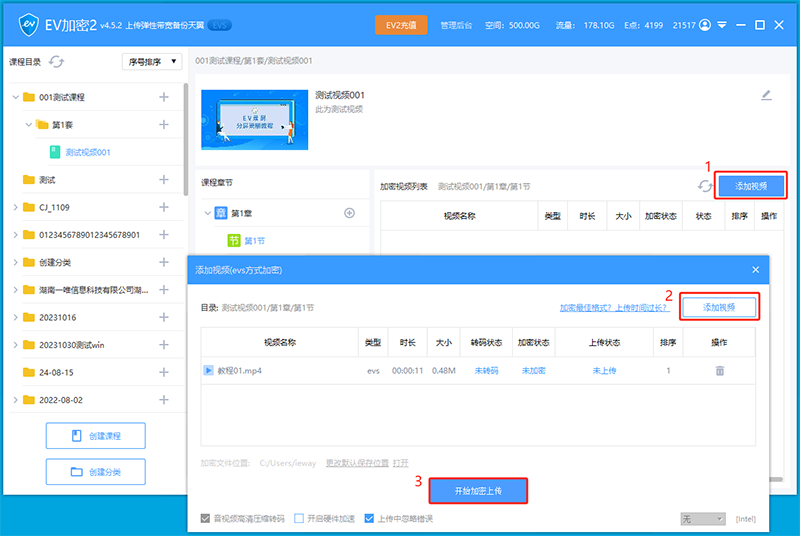The height and width of the screenshot is (536, 800).
Task: Open the 序号排序 sort dropdown
Action: [x=152, y=62]
